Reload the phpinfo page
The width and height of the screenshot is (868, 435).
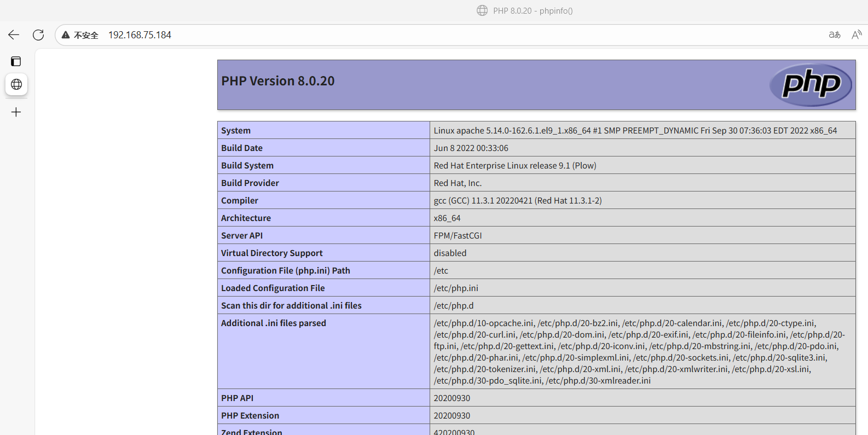coord(38,35)
